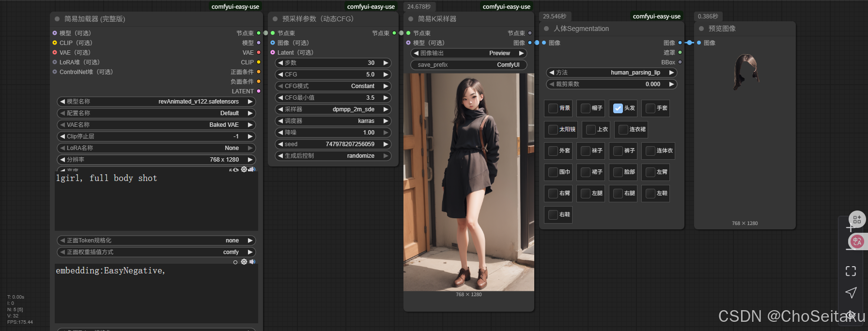Image resolution: width=868 pixels, height=331 pixels.
Task: Open the CFG模式 Constant dropdown
Action: click(x=333, y=86)
